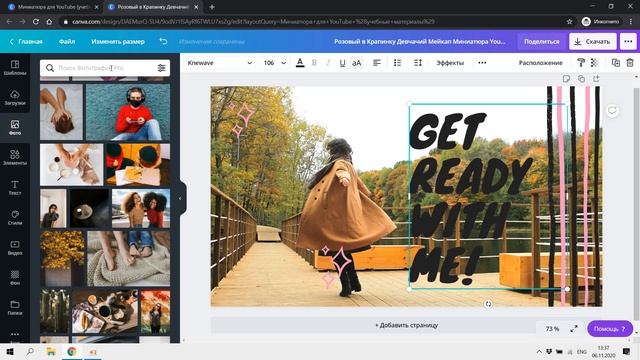
Task: Duplicate the selected element
Action: coord(616,63)
